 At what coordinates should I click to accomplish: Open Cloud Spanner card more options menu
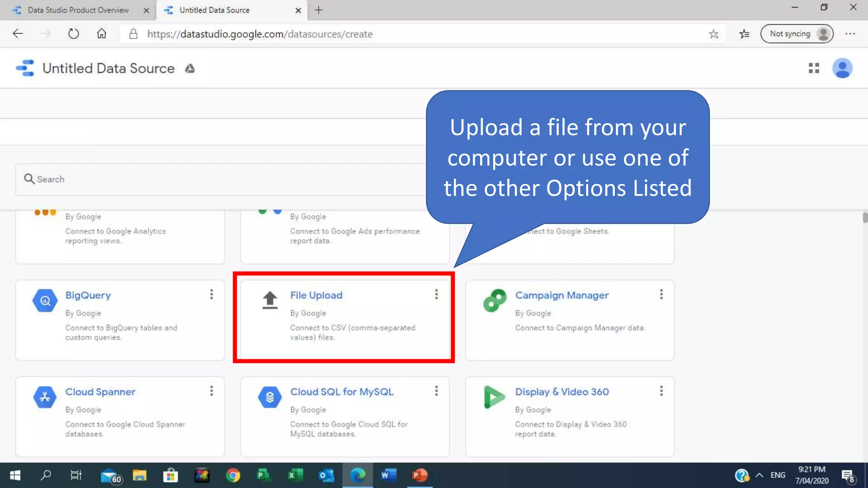(211, 391)
